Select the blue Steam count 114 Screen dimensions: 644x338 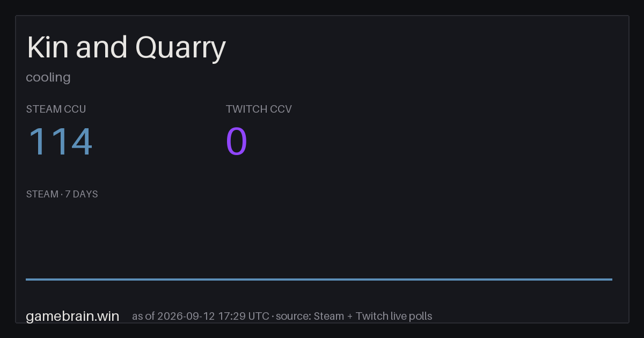point(60,142)
